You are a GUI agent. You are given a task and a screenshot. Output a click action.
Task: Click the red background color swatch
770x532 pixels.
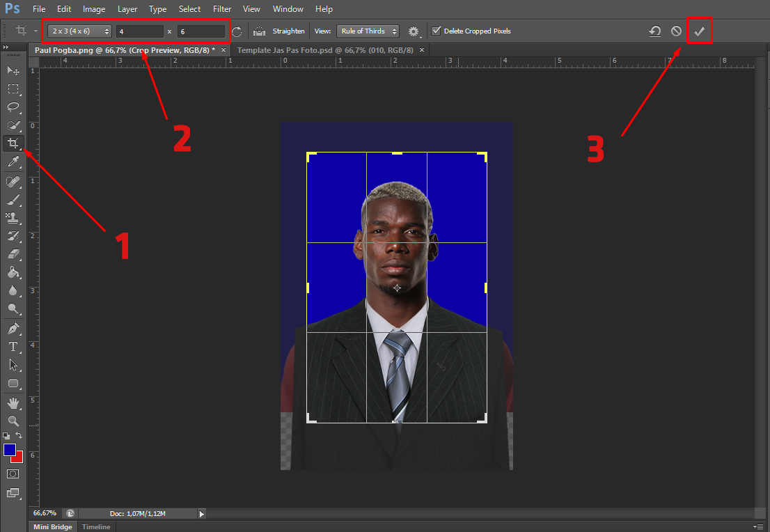[x=19, y=457]
